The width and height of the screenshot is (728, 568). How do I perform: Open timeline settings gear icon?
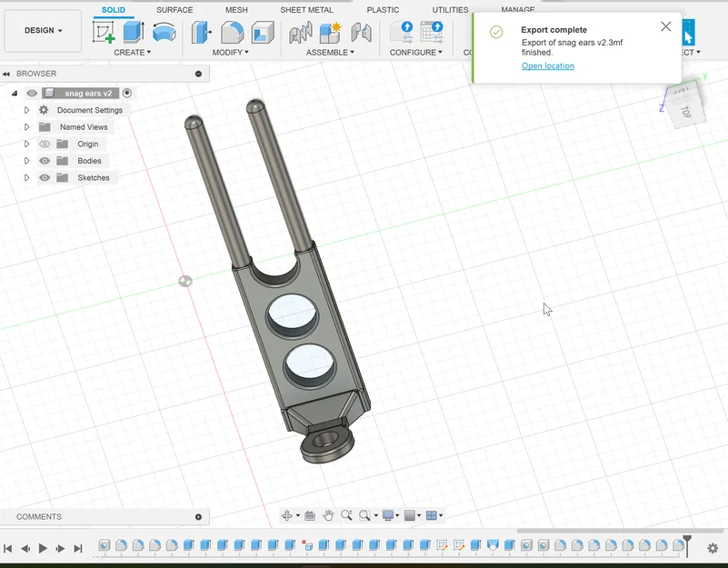pos(713,548)
